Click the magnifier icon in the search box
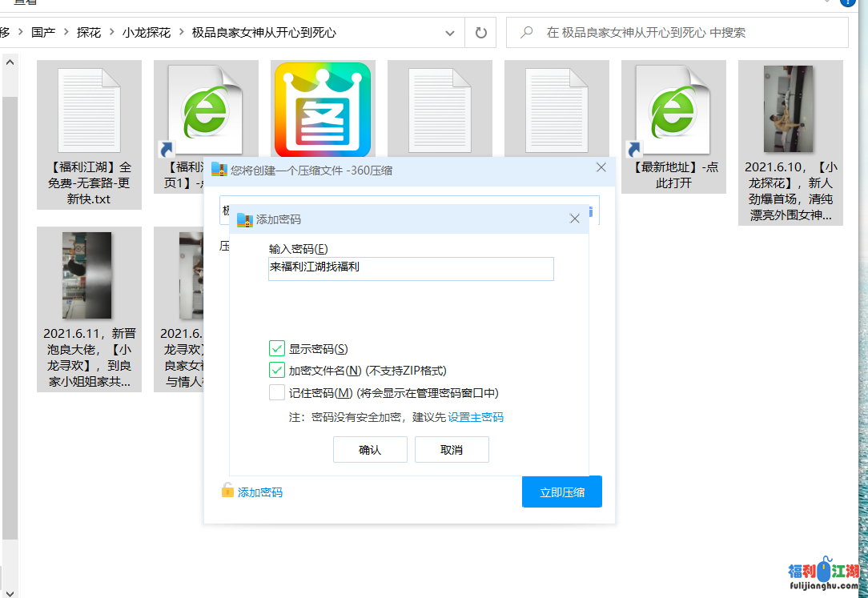Screen dimensions: 868x598 527,33
